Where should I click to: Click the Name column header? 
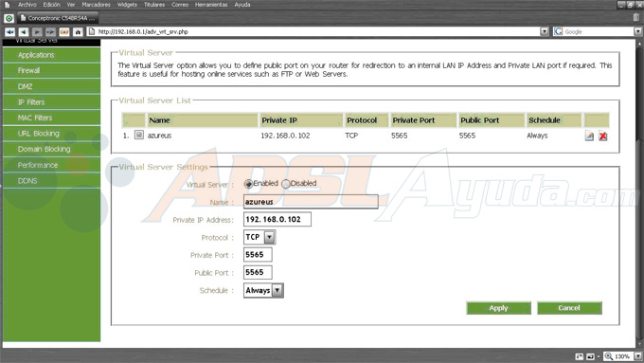tap(203, 120)
